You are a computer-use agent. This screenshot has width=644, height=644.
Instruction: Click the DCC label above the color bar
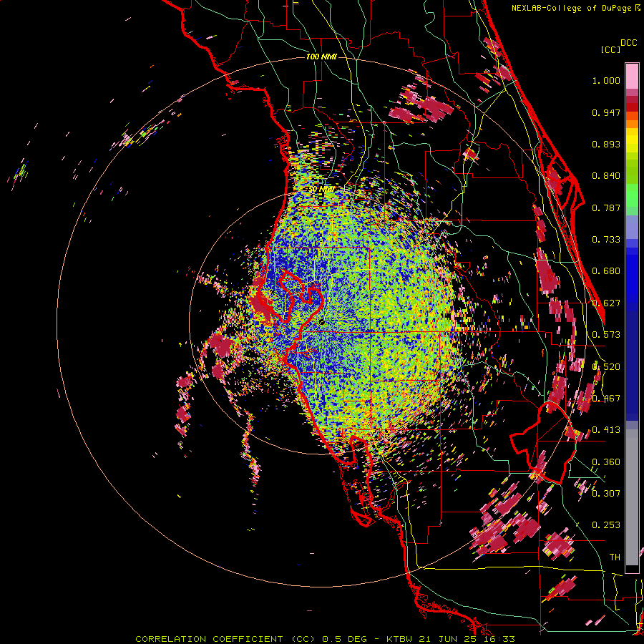point(629,43)
